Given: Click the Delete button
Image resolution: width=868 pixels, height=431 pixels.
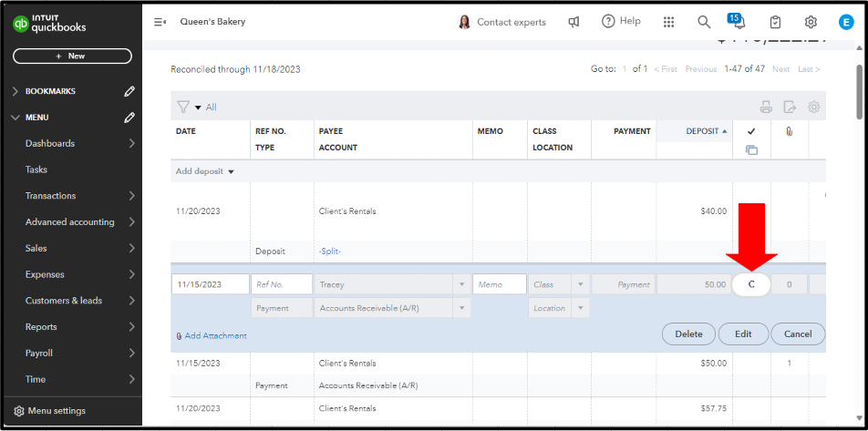Looking at the screenshot, I should (688, 334).
